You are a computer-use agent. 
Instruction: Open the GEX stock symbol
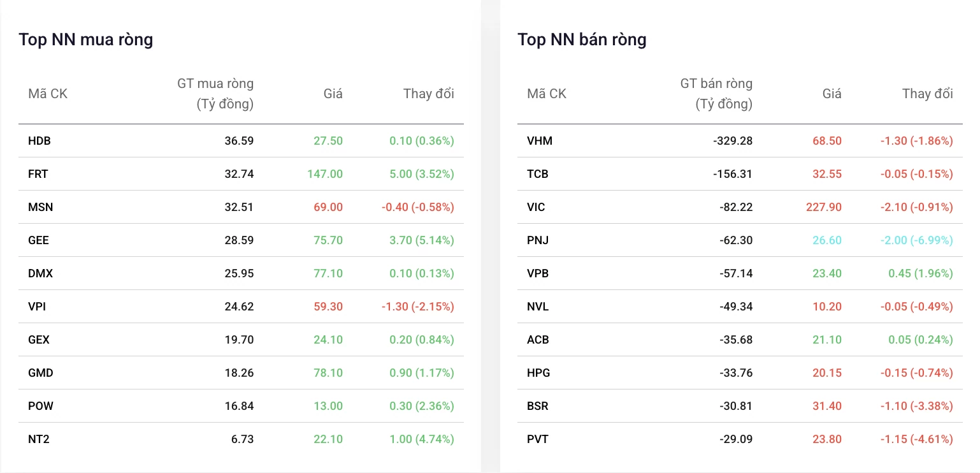39,340
